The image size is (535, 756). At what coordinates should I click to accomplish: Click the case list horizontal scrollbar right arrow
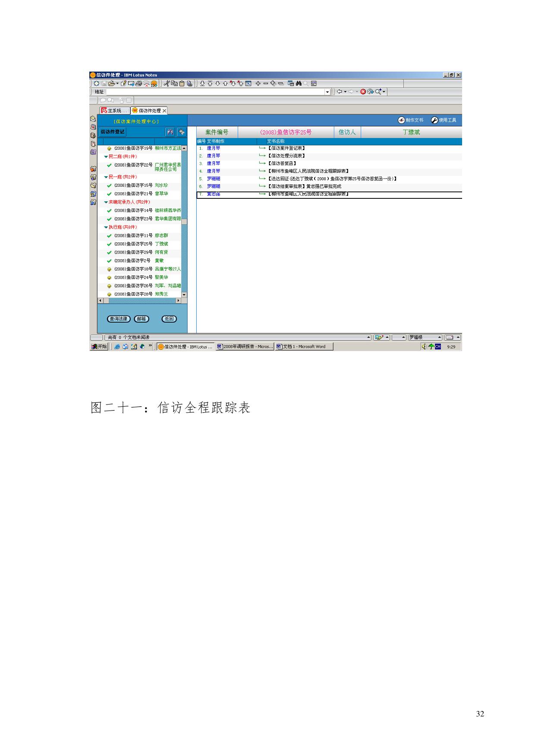click(179, 301)
